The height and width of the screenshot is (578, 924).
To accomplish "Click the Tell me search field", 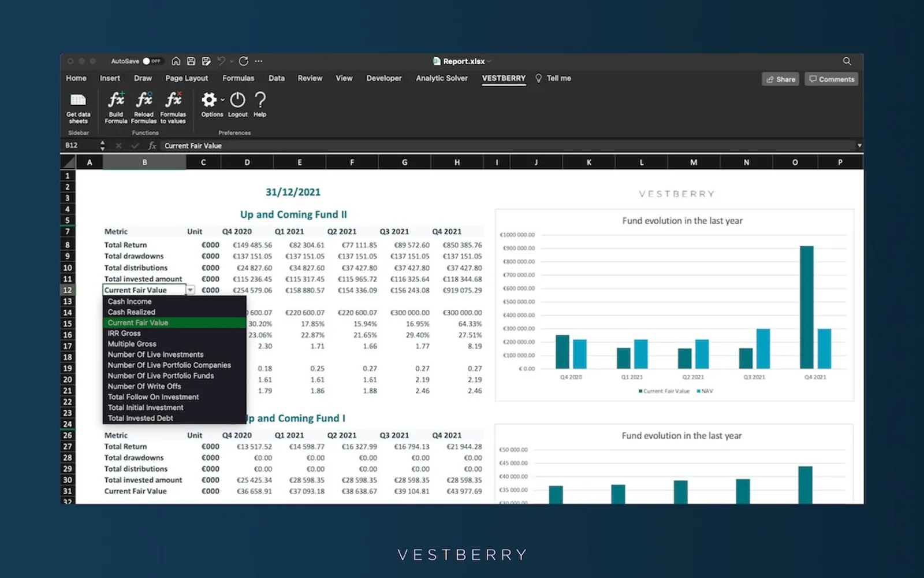I will 553,78.
